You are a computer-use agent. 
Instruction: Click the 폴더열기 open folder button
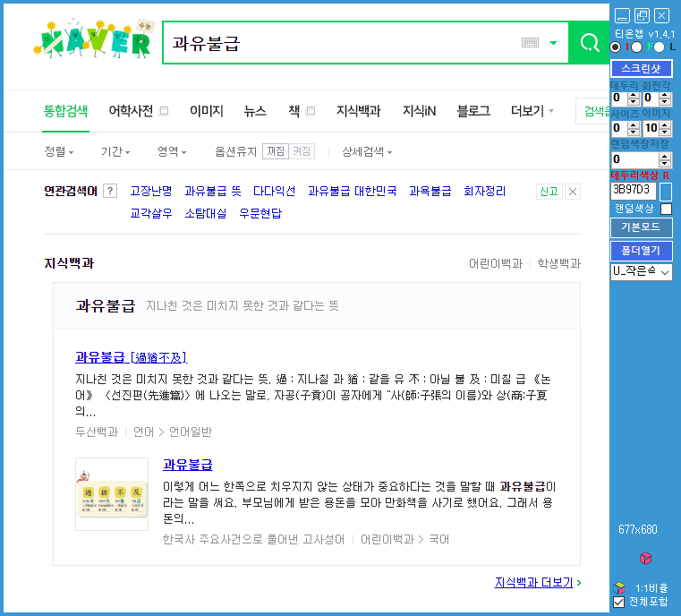point(641,251)
